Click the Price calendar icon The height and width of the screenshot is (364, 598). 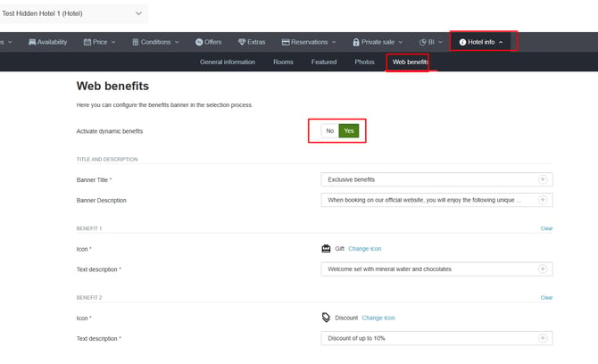coord(87,42)
